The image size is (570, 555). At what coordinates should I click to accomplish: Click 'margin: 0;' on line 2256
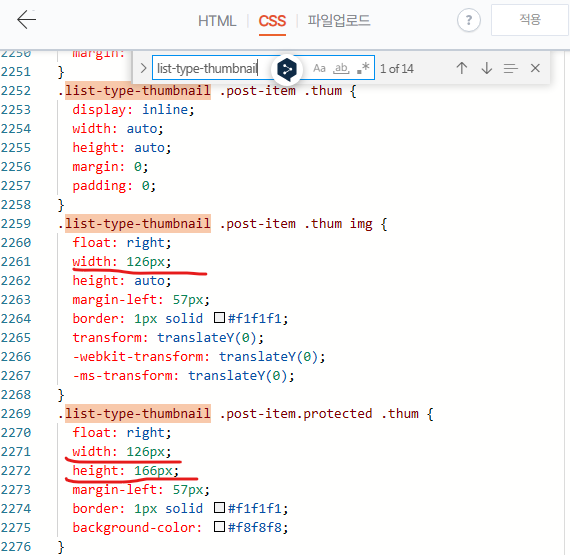click(x=110, y=166)
